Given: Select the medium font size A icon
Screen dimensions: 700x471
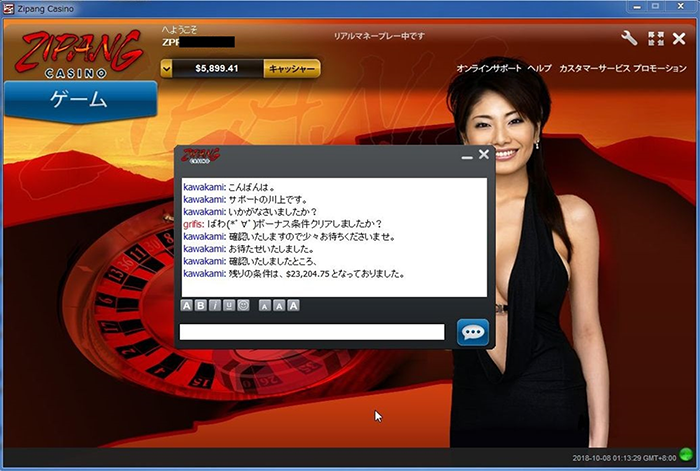Looking at the screenshot, I should point(279,305).
